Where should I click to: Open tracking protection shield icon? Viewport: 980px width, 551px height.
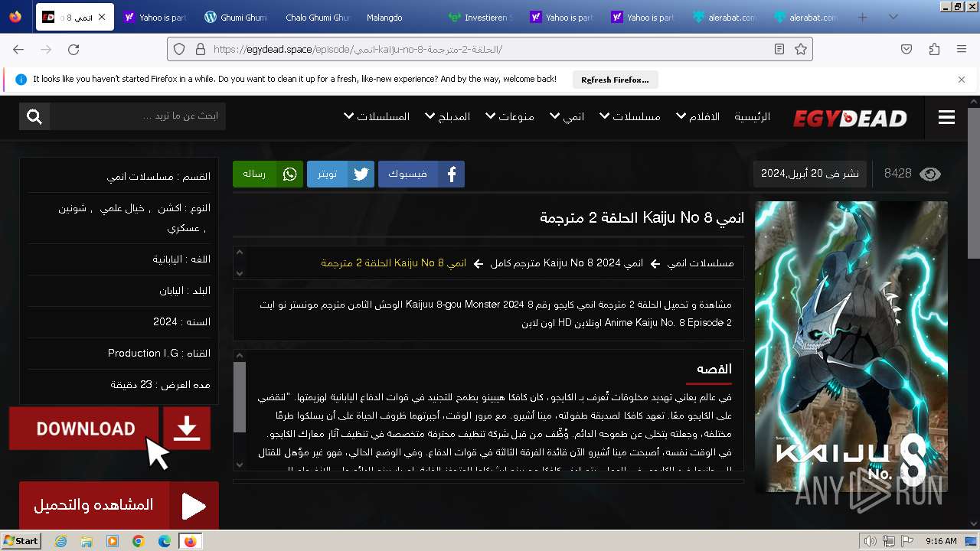click(x=179, y=49)
